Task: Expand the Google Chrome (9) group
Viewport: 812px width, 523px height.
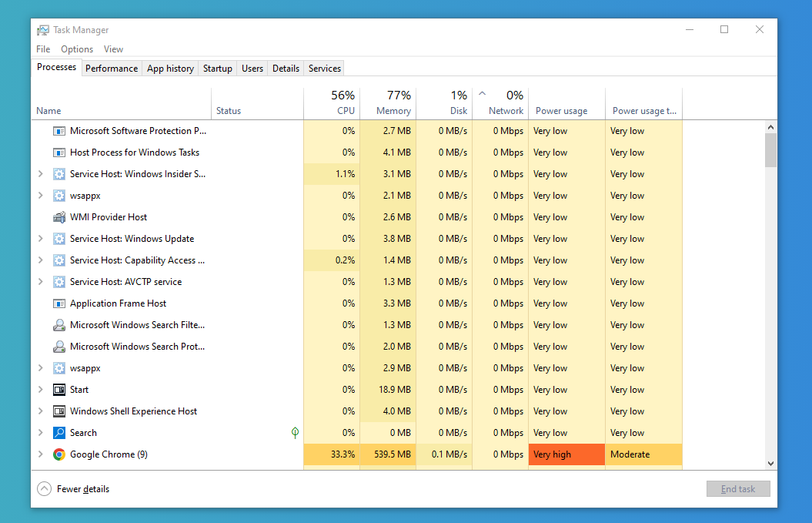Action: pyautogui.click(x=41, y=454)
